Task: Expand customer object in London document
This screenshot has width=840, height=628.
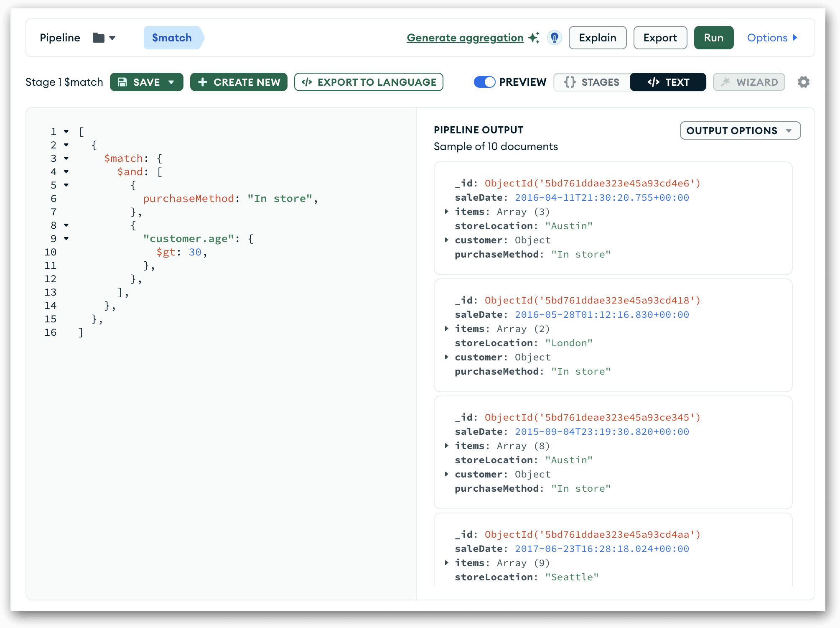Action: click(x=447, y=357)
